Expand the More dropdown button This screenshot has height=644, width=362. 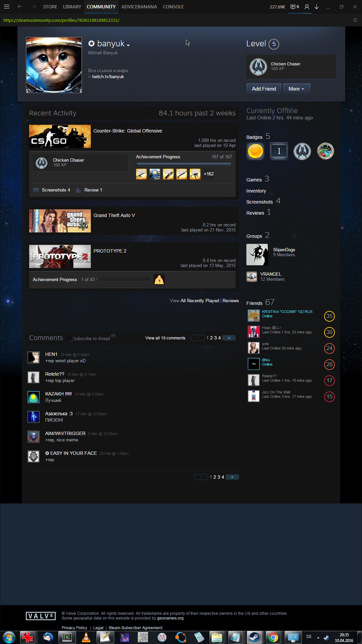[296, 89]
